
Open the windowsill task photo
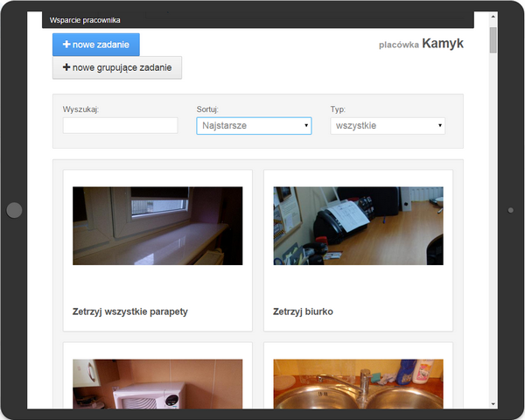[157, 226]
